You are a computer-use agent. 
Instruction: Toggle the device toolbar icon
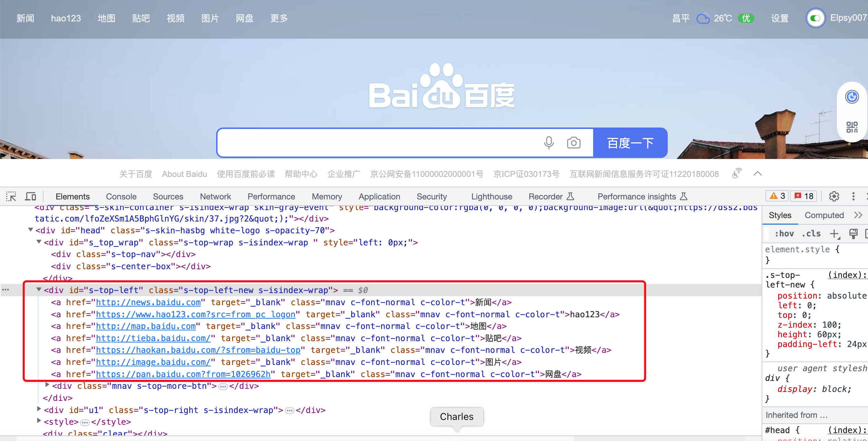[31, 196]
